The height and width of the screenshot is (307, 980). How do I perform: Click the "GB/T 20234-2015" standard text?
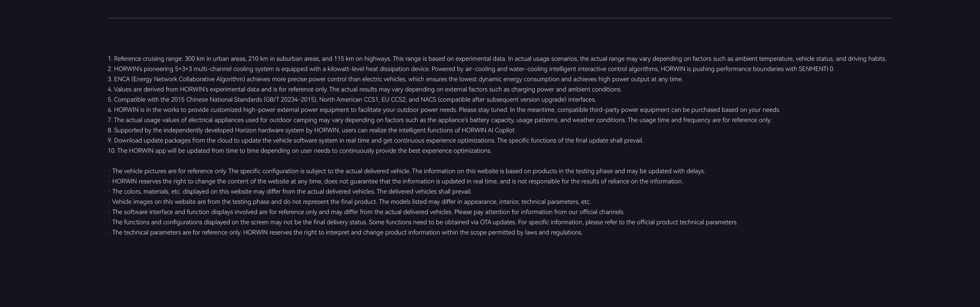click(291, 100)
